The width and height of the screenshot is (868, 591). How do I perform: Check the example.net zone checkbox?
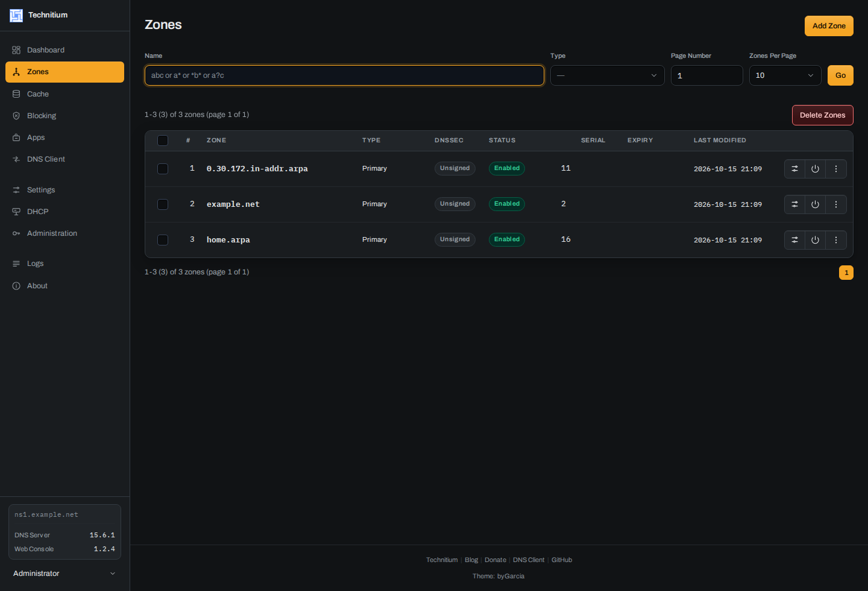point(163,204)
